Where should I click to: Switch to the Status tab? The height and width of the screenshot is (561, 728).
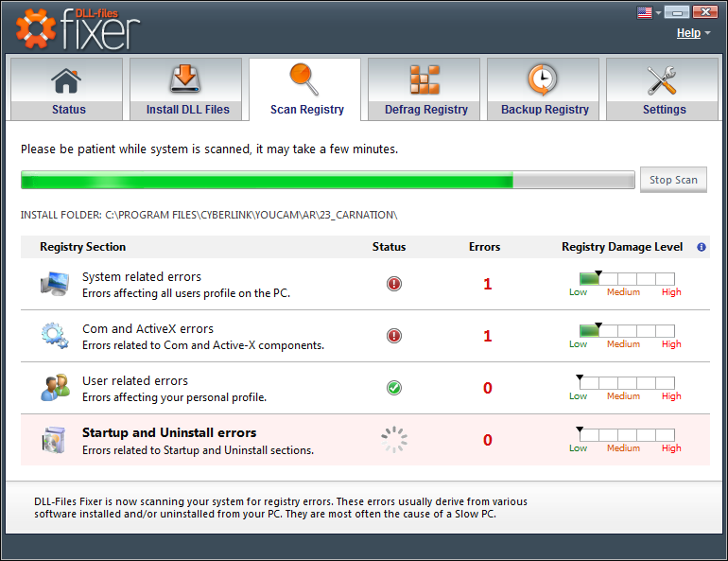(67, 89)
